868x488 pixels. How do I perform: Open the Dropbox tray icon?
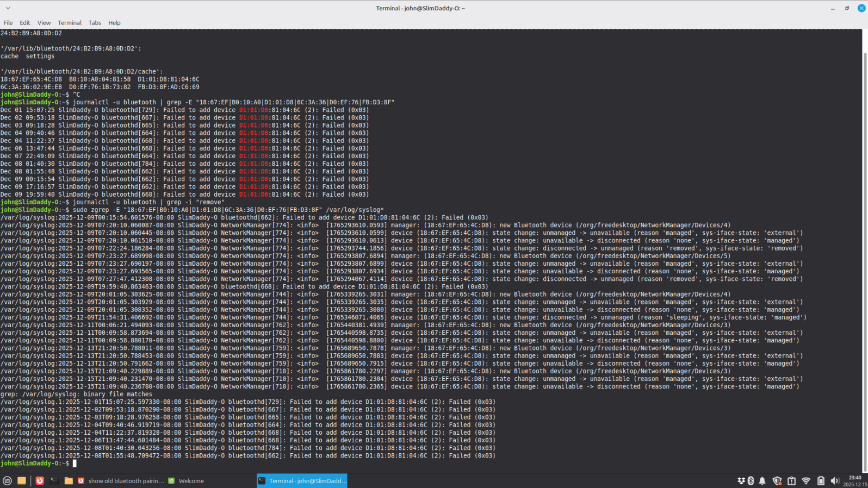(x=741, y=481)
